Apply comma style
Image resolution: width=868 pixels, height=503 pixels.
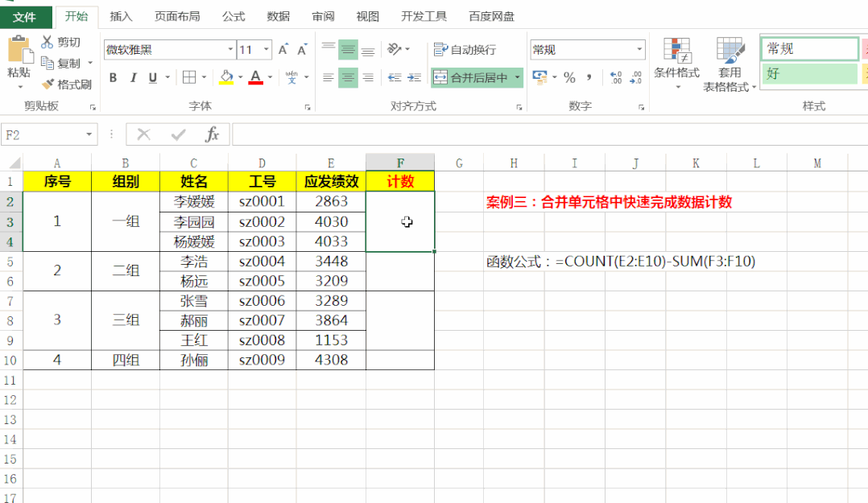click(589, 77)
